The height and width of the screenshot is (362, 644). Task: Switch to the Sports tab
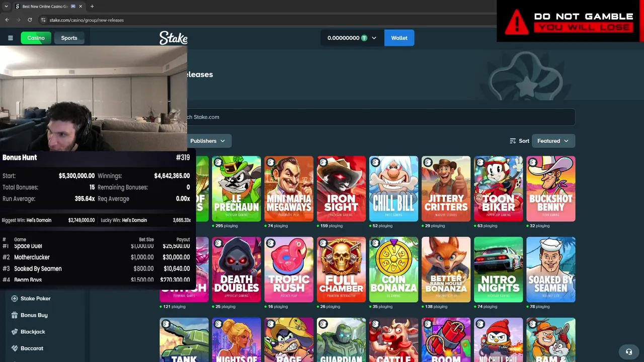(x=69, y=38)
